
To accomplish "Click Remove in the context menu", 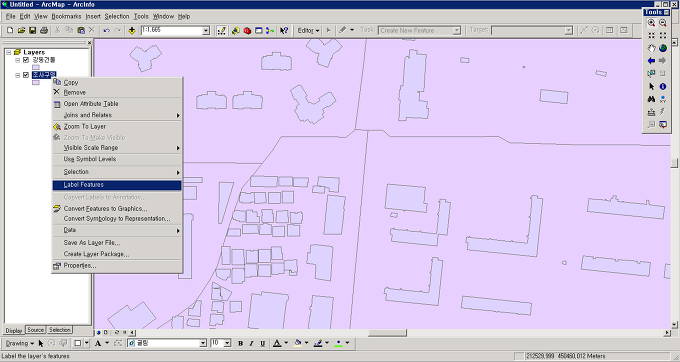I will click(117, 92).
